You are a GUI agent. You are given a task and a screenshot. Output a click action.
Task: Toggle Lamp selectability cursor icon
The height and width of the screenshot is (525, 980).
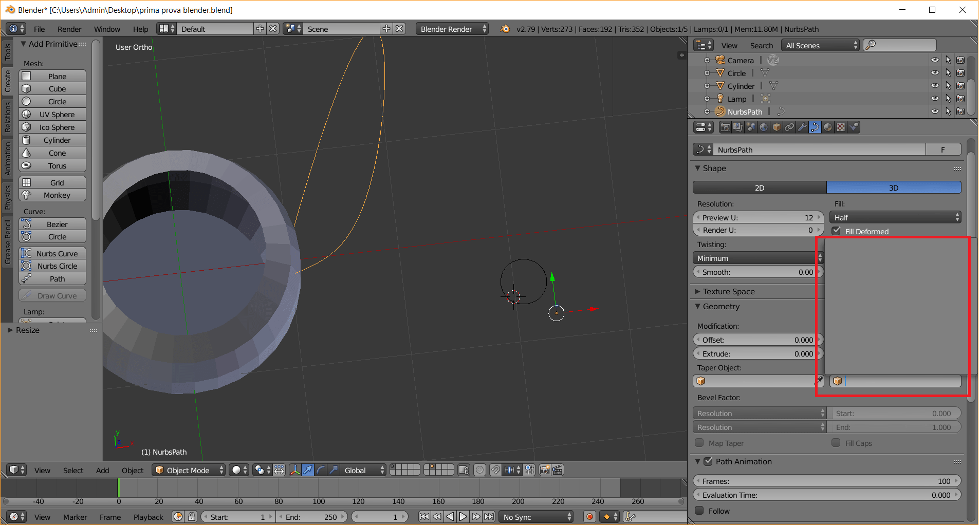tap(948, 99)
